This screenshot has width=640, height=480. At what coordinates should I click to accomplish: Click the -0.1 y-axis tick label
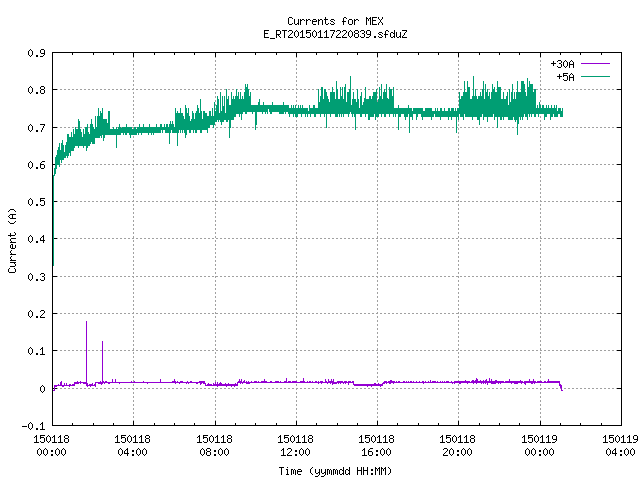tap(33, 426)
